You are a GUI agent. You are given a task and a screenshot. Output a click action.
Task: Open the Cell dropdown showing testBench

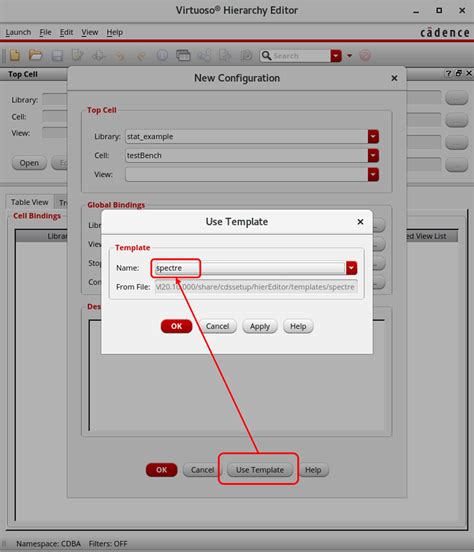pos(373,156)
